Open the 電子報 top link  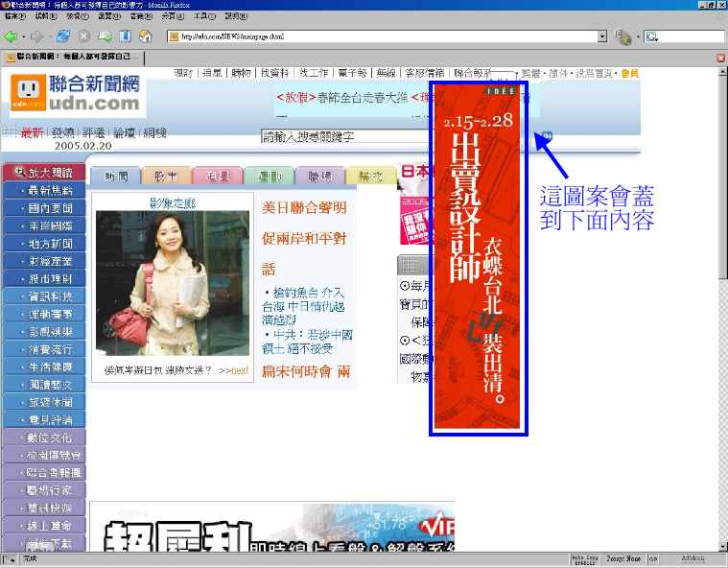point(352,73)
